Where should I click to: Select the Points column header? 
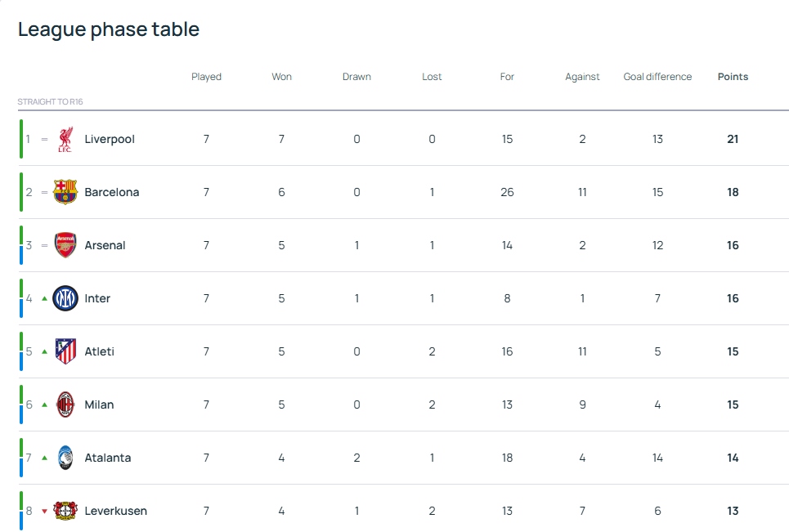tap(733, 77)
